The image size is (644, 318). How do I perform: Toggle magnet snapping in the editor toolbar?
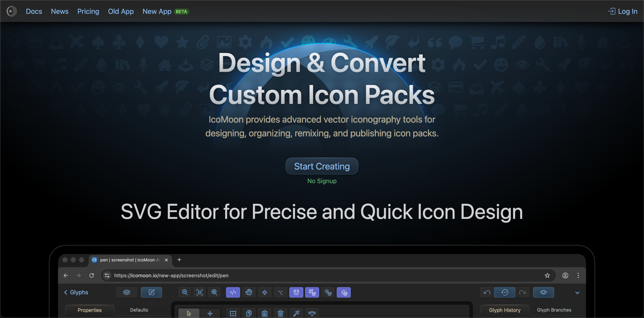[x=296, y=292]
